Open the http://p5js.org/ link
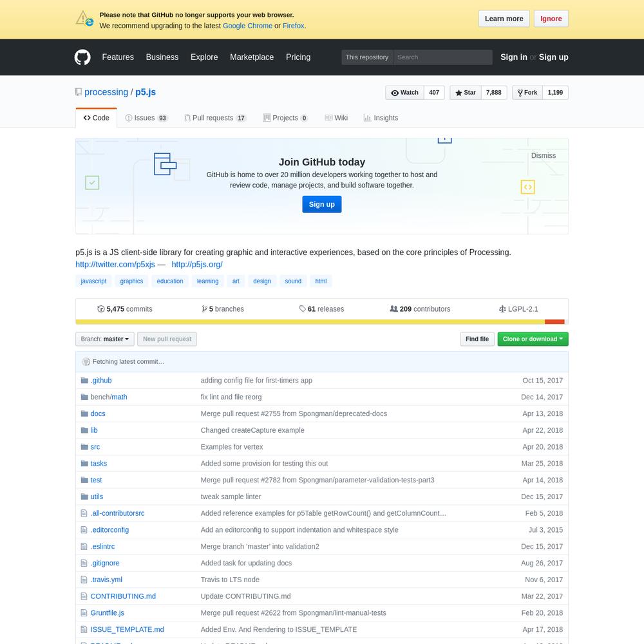Screen dimensions: 644x644 [x=197, y=265]
